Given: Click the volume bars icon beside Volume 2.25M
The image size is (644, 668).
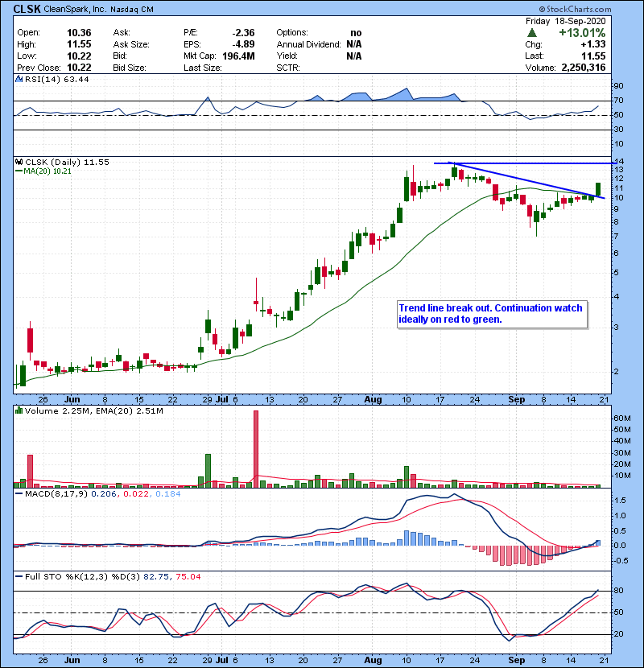Looking at the screenshot, I should [19, 410].
